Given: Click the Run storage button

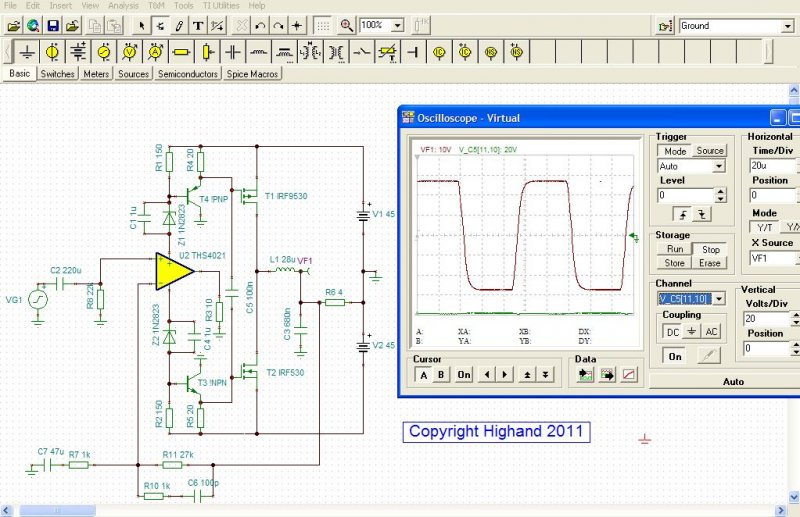Looking at the screenshot, I should coord(674,249).
